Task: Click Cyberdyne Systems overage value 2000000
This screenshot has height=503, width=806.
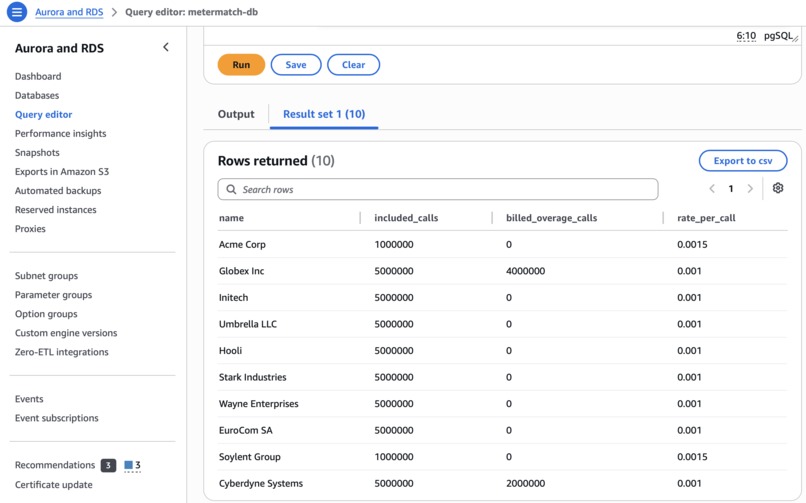Action: pyautogui.click(x=525, y=483)
